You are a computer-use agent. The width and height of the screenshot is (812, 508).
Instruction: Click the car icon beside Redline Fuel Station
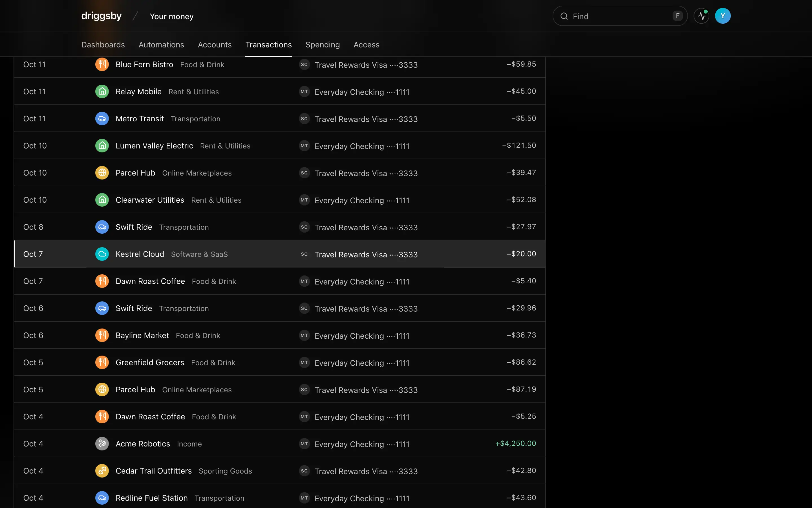point(102,498)
